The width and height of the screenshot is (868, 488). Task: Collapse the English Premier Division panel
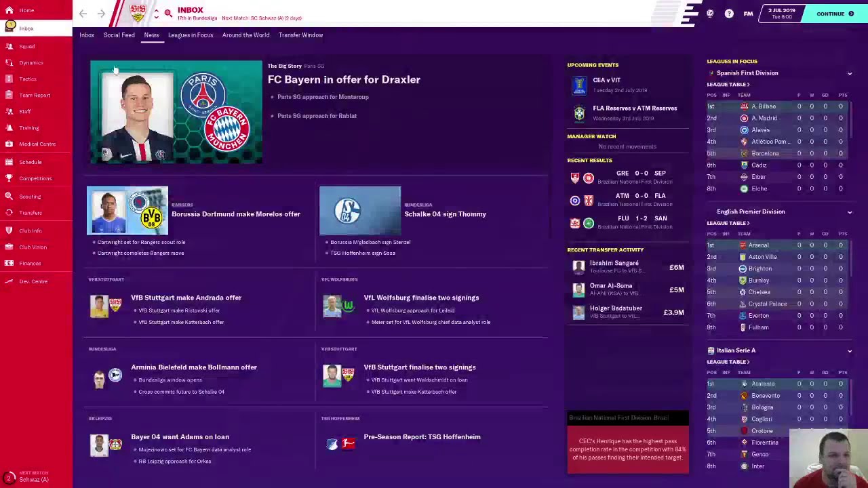(849, 212)
